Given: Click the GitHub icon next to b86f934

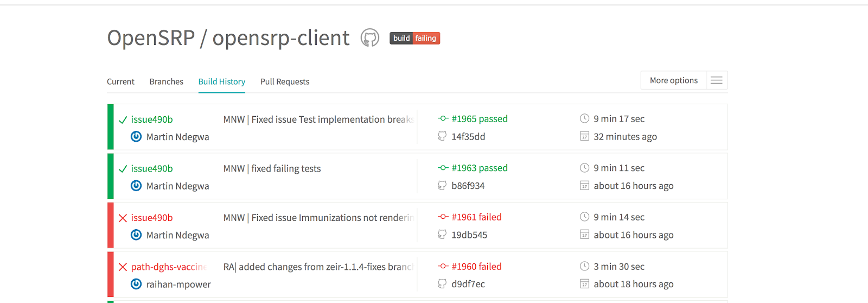Looking at the screenshot, I should (x=442, y=186).
